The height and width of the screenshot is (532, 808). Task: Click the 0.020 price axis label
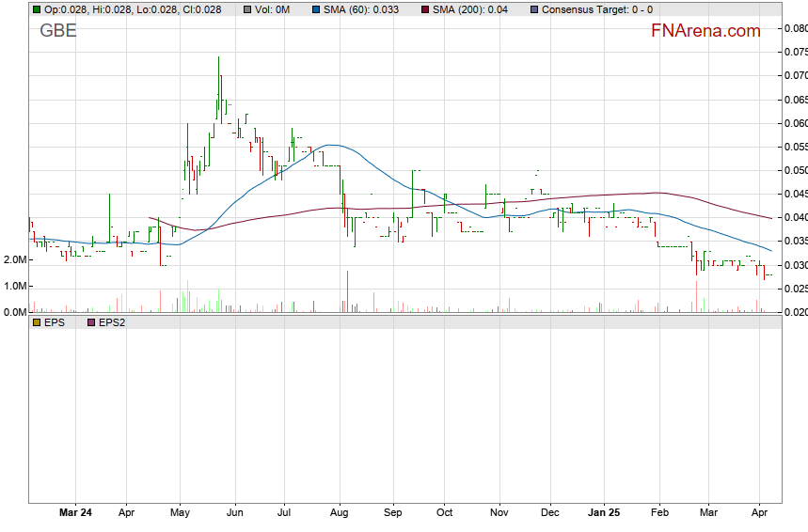795,312
